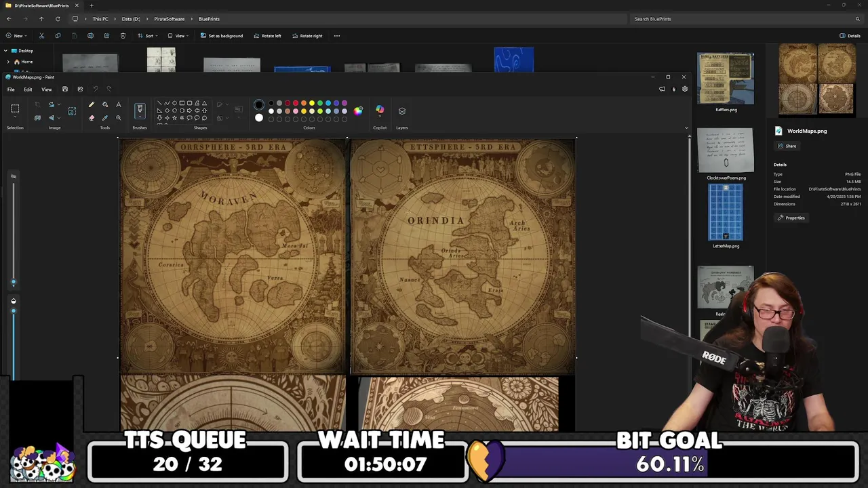Image resolution: width=868 pixels, height=488 pixels.
Task: Open the Copilot button in Paint
Action: click(380, 110)
